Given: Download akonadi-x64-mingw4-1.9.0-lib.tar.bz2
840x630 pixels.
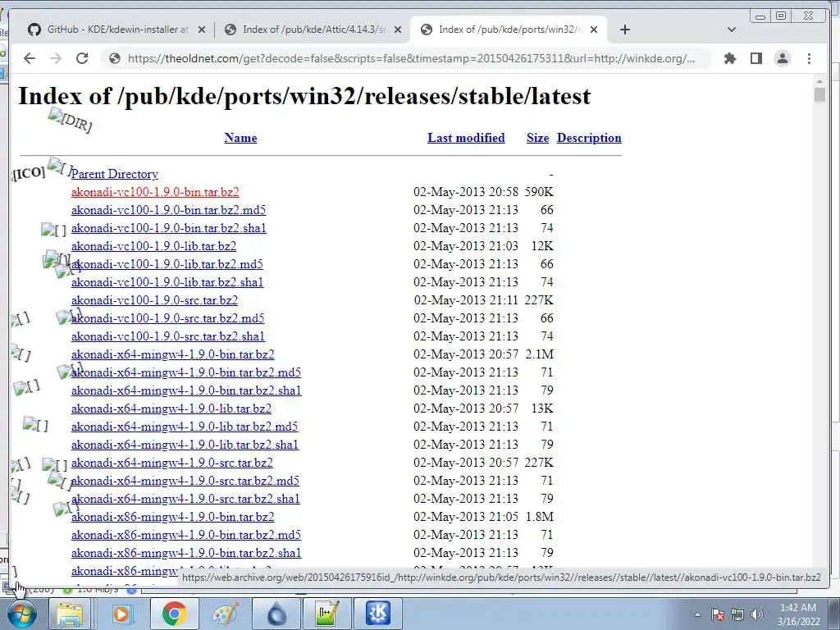Looking at the screenshot, I should 171,409.
